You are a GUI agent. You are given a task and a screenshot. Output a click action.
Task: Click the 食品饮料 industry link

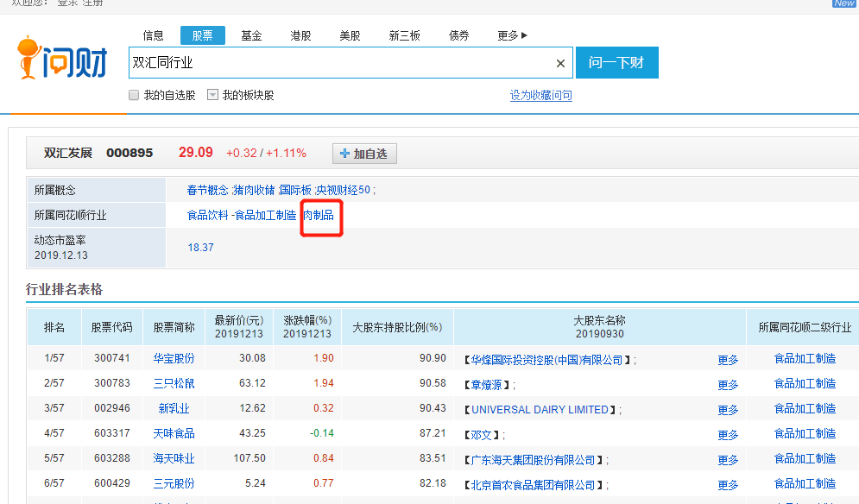point(208,215)
